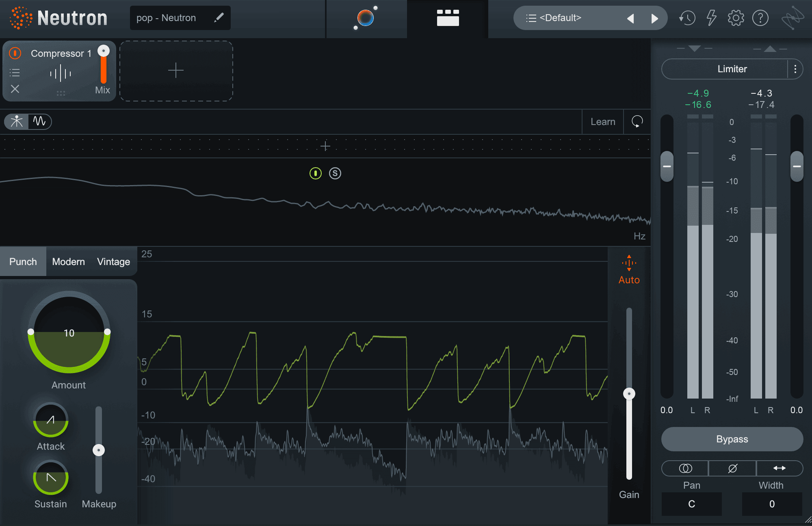
Task: Enable Auto gain icon
Action: pyautogui.click(x=629, y=269)
